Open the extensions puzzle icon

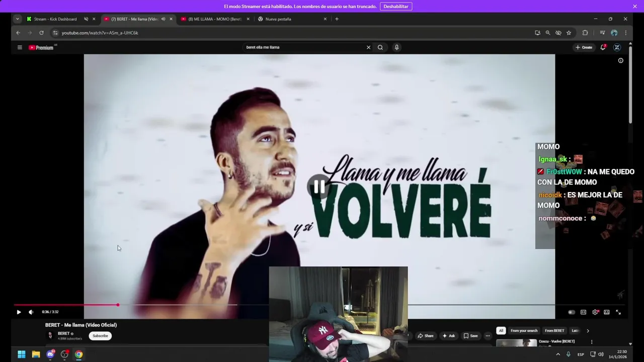(585, 33)
